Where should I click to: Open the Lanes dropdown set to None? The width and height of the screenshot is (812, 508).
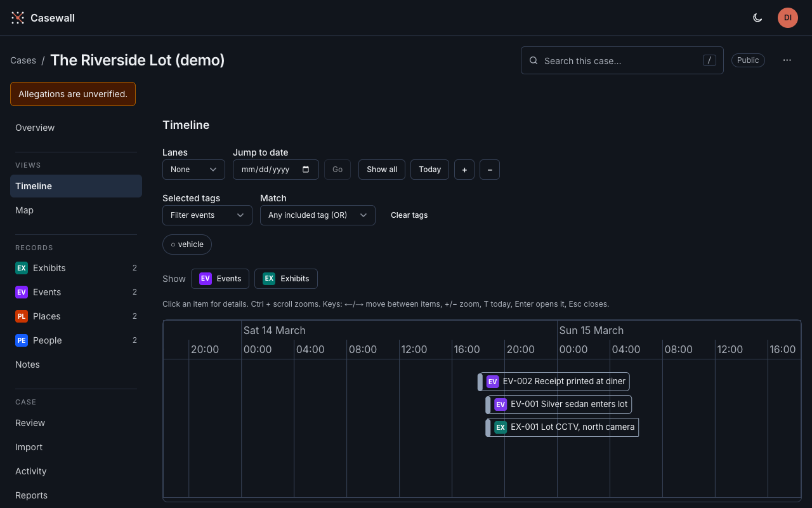point(193,170)
